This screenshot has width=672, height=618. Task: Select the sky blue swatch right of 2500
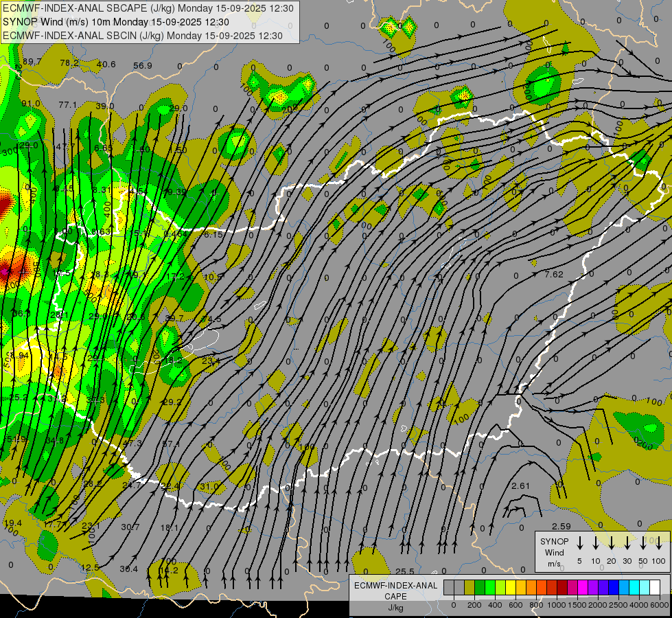click(x=625, y=587)
